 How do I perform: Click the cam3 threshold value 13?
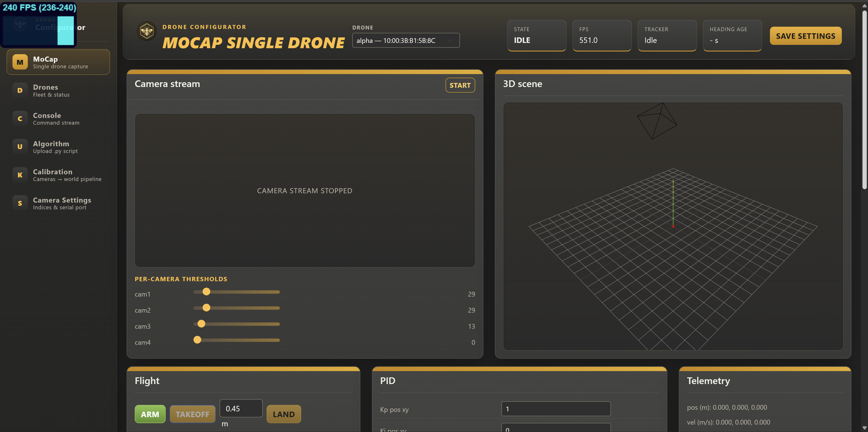click(x=471, y=326)
